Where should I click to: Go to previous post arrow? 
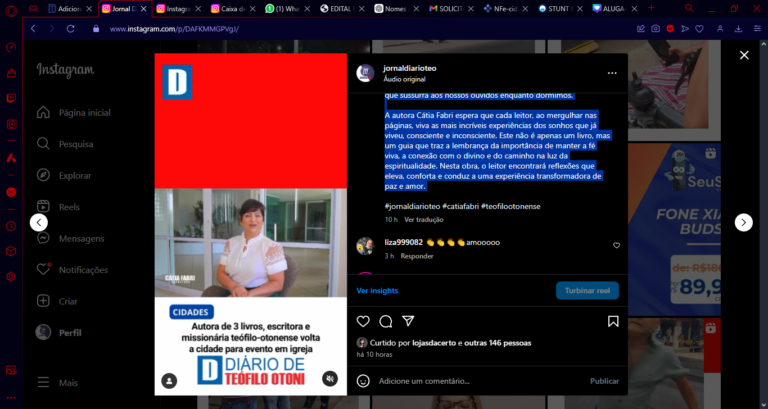(39, 222)
